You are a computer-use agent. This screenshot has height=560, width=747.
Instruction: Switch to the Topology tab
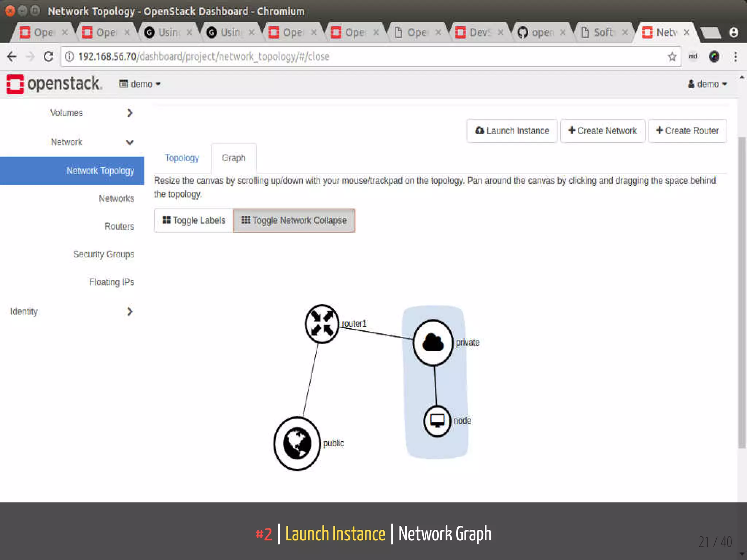point(182,158)
